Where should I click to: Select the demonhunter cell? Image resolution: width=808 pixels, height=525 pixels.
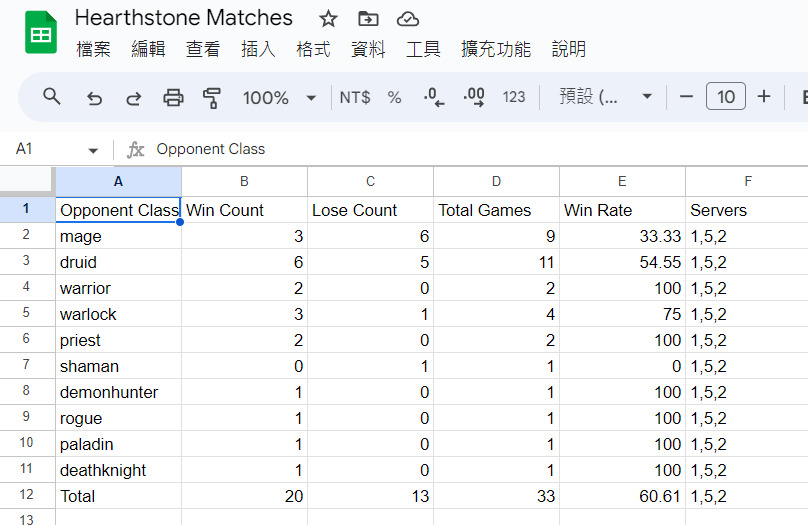119,392
